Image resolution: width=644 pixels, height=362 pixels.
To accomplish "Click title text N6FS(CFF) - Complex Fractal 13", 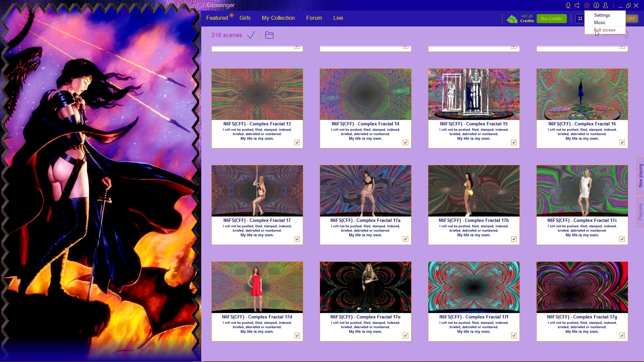I will pyautogui.click(x=257, y=124).
